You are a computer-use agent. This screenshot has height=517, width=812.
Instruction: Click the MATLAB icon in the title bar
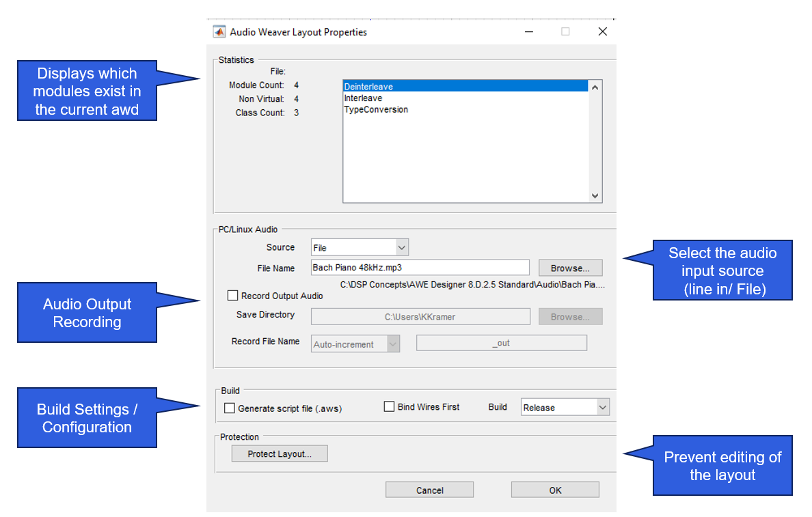(x=219, y=32)
